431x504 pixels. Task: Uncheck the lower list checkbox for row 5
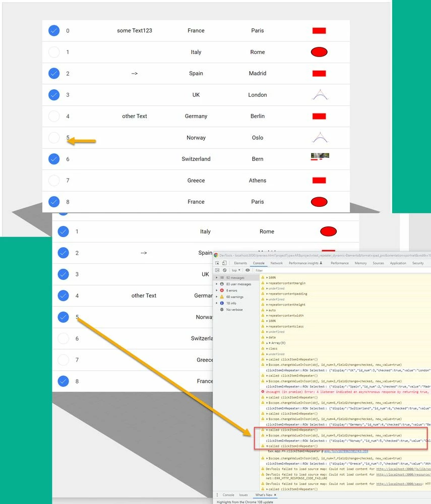[64, 317]
